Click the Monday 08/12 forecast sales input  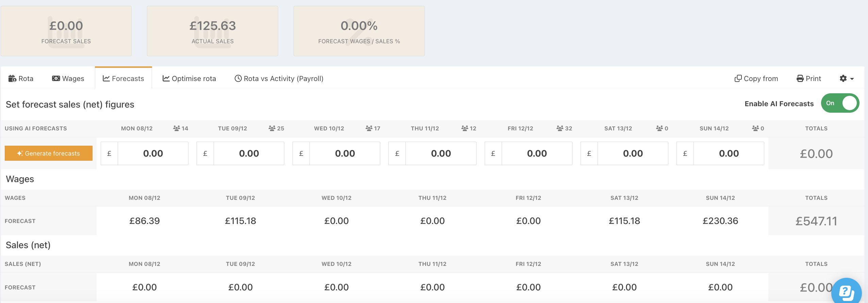[153, 154]
